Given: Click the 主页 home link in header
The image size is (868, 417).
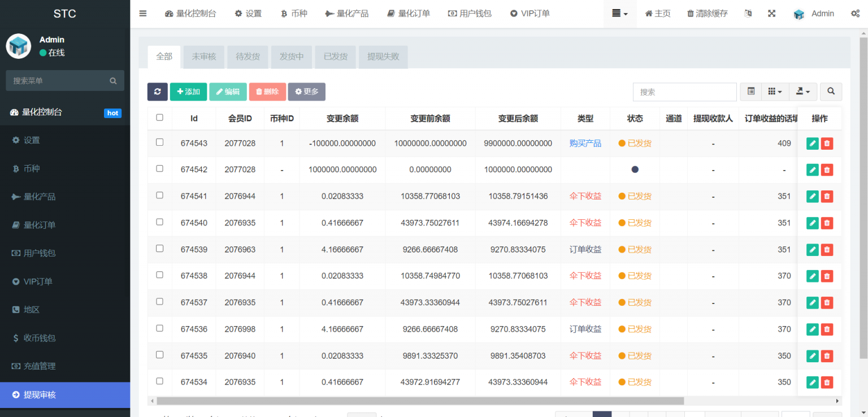Looking at the screenshot, I should (658, 14).
